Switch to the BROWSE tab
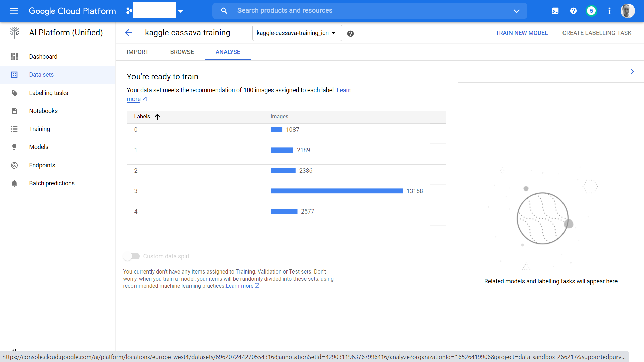Image resolution: width=644 pixels, height=362 pixels. click(x=182, y=52)
